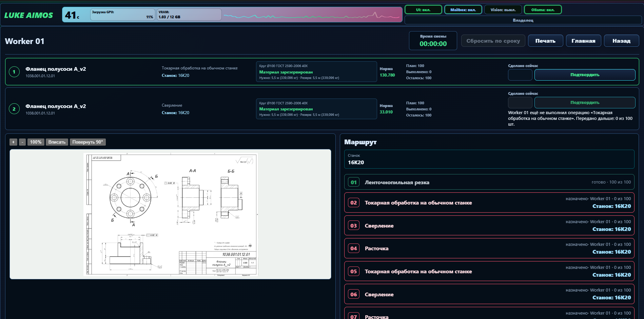Screen dimensions: 644x319
Task: Toggle the Mailbox: вкл. status switch
Action: 463,10
